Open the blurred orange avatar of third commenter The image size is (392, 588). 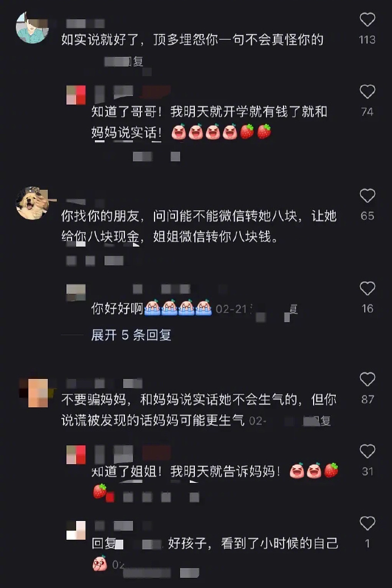tap(38, 393)
